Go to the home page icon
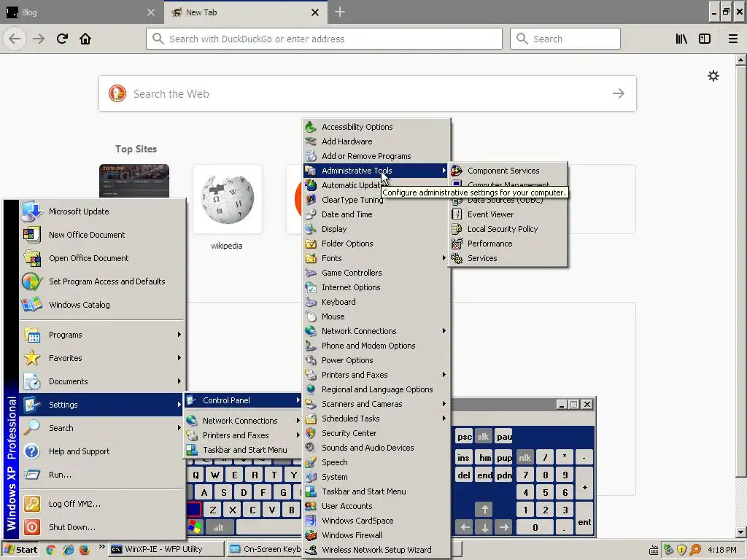 click(x=85, y=39)
